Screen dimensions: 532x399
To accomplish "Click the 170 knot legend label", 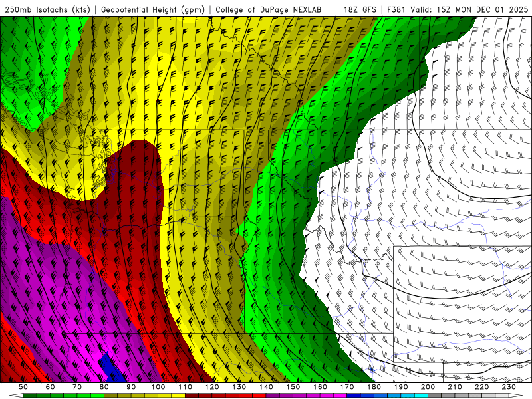I will (x=347, y=387).
